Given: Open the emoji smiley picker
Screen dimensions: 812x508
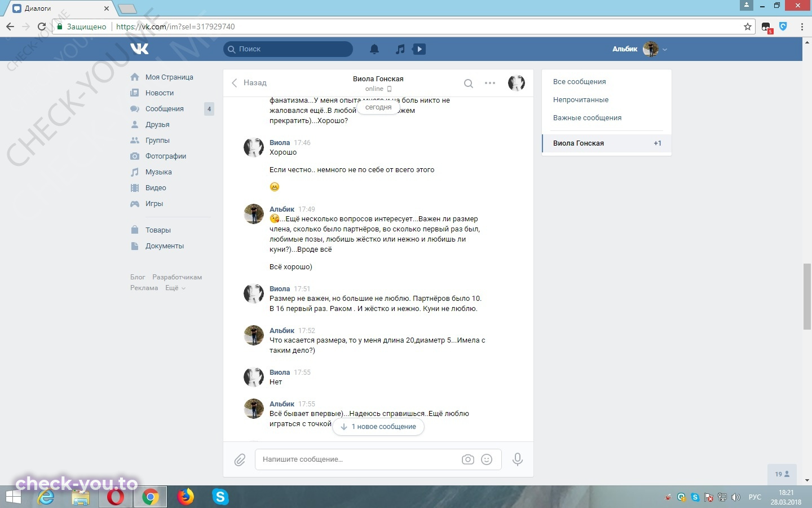Looking at the screenshot, I should (487, 459).
